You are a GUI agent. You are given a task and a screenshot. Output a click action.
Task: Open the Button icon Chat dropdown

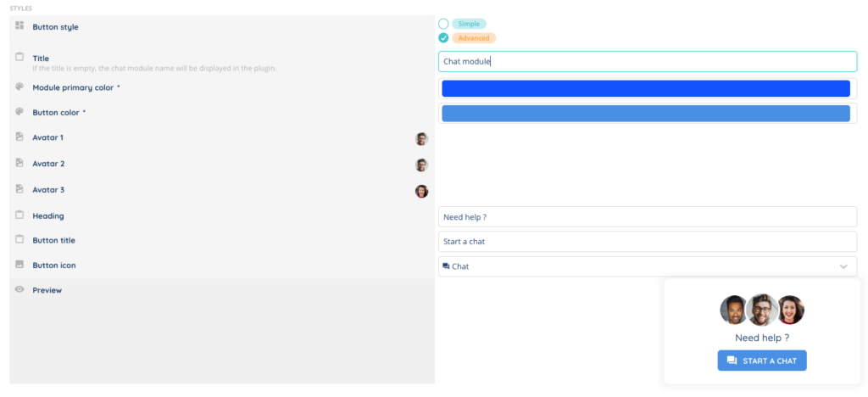644,266
